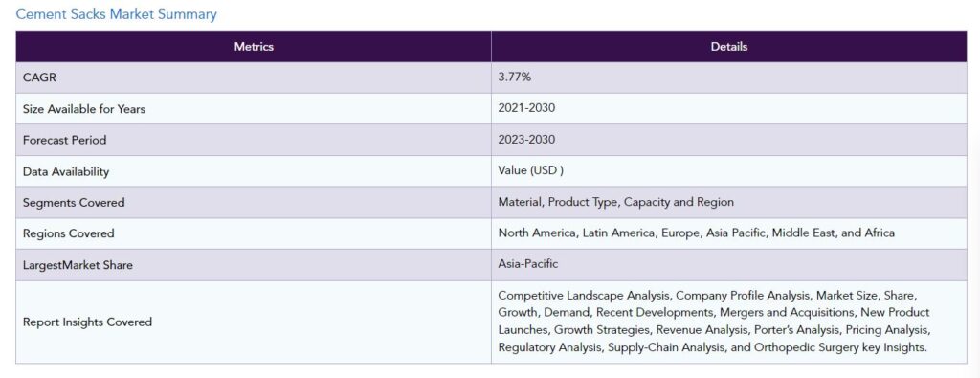The width and height of the screenshot is (980, 378).
Task: Click the 2023-2030 forecast value
Action: pyautogui.click(x=526, y=140)
